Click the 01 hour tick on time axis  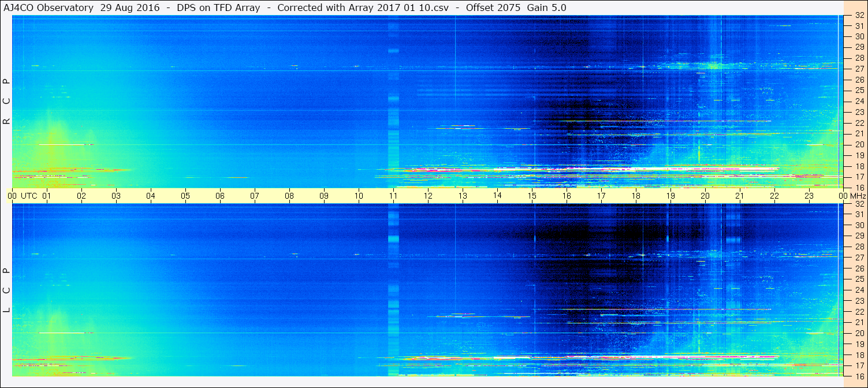(x=47, y=196)
